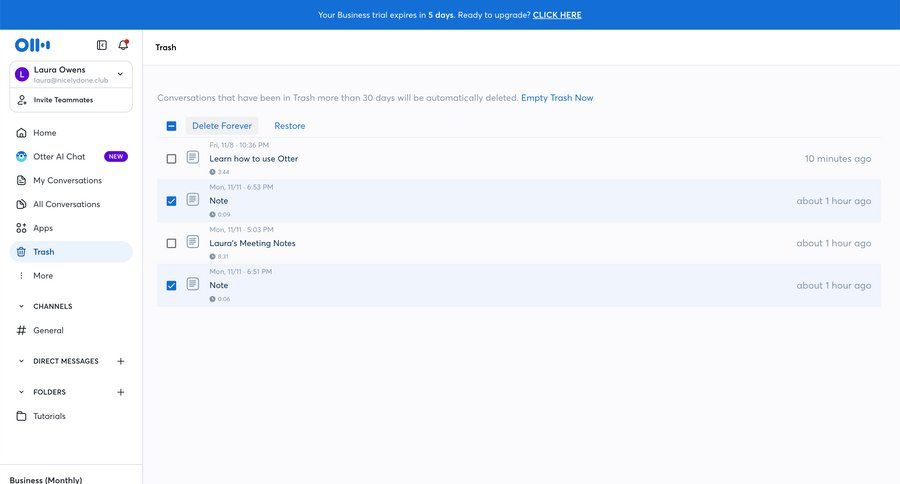The height and width of the screenshot is (484, 900).
Task: Open the Laura Owens account dropdown chevron
Action: point(120,74)
